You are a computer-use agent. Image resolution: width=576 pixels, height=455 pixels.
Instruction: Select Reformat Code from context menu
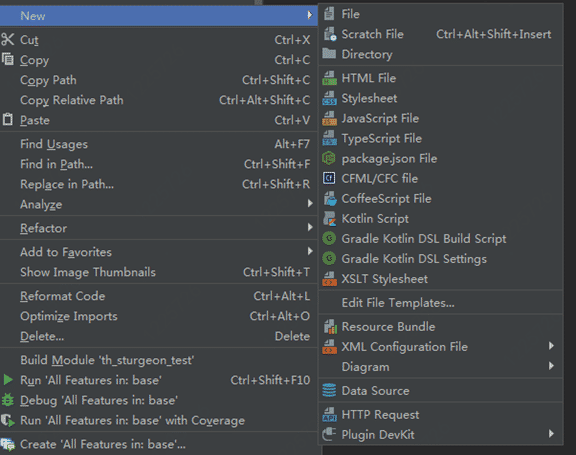tap(159, 296)
